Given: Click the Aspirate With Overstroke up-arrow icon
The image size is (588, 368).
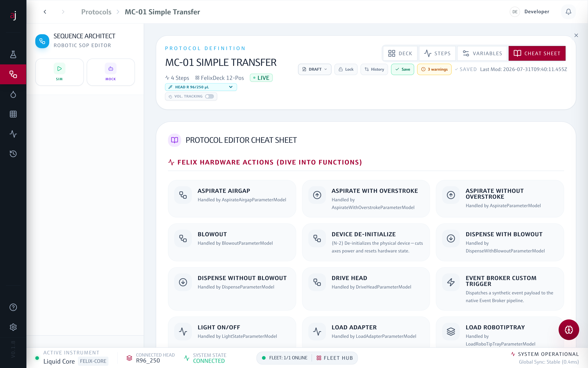Looking at the screenshot, I should coord(317,195).
